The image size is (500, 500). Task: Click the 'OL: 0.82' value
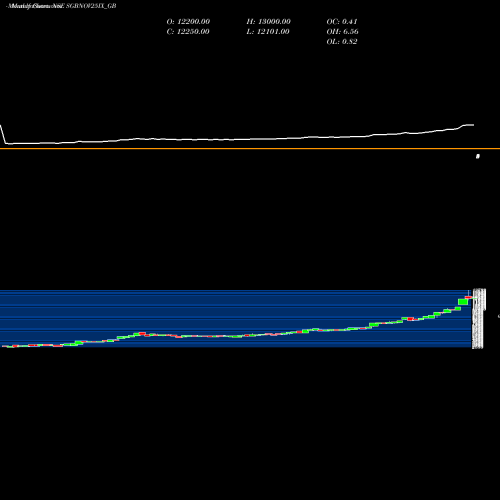(342, 42)
